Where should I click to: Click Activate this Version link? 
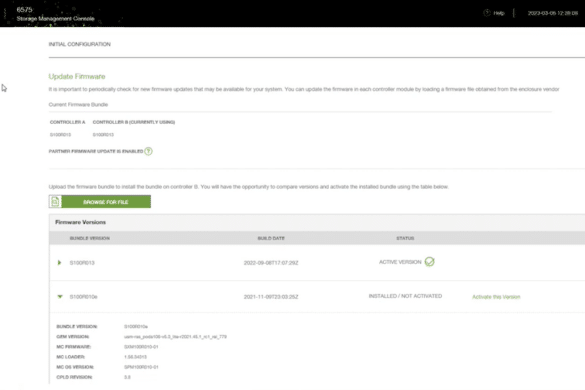click(496, 297)
